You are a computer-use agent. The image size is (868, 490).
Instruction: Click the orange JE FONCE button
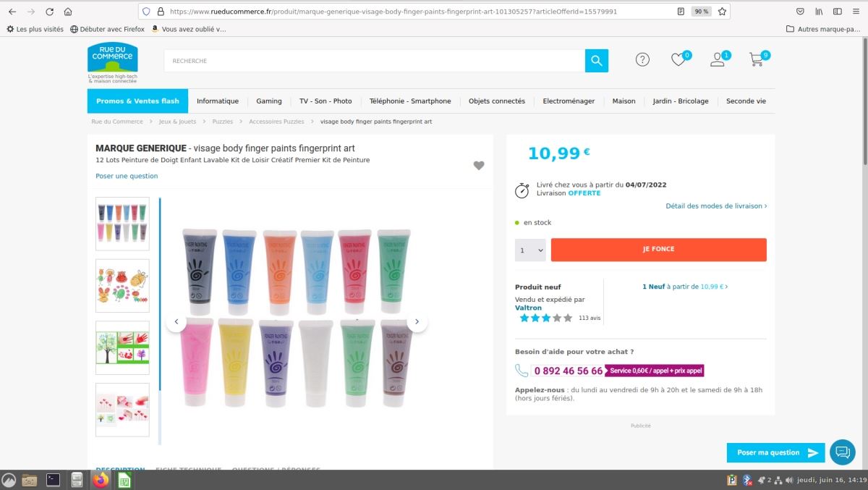(658, 250)
